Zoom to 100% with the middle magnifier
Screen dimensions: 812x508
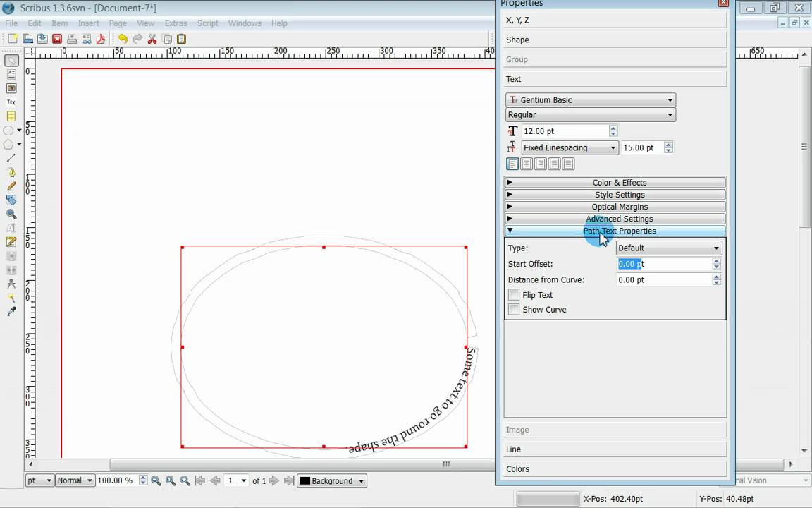point(171,481)
